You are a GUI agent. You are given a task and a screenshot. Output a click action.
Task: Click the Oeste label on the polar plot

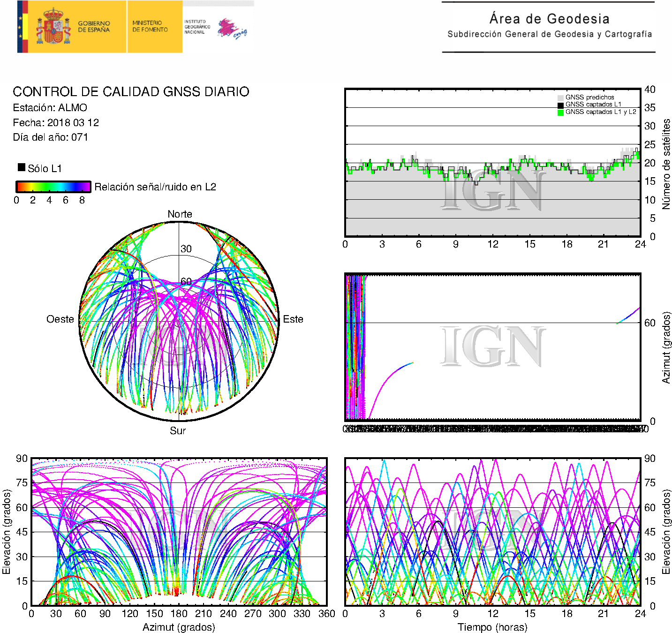point(60,319)
